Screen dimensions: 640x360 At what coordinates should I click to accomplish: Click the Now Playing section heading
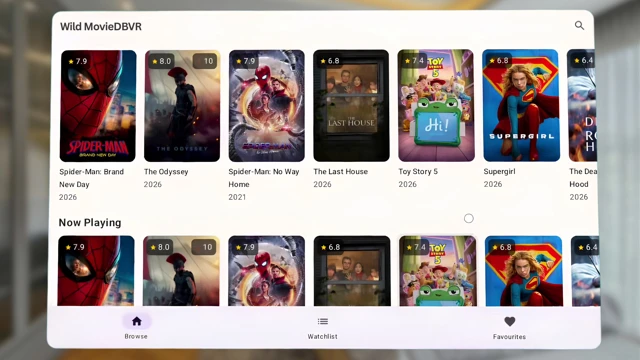90,222
